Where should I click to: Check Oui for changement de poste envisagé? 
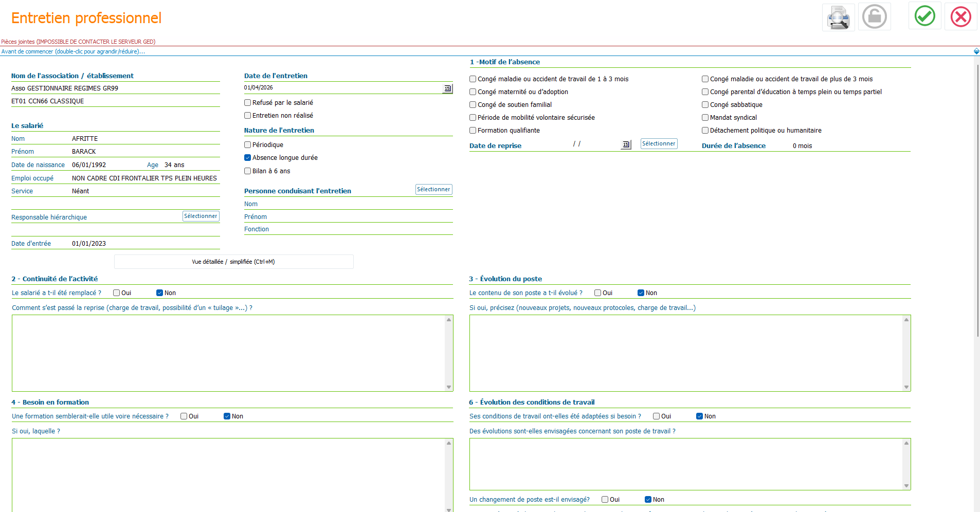(x=605, y=500)
